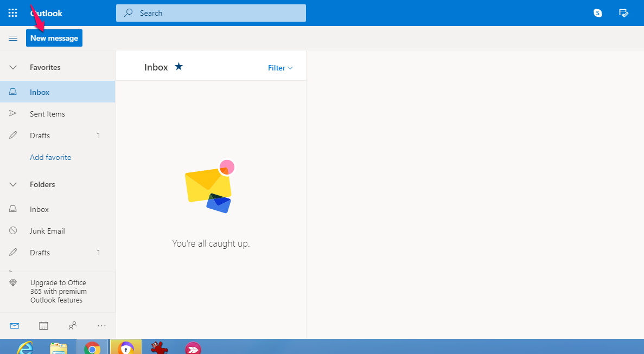Switch to the People module

[x=72, y=326]
